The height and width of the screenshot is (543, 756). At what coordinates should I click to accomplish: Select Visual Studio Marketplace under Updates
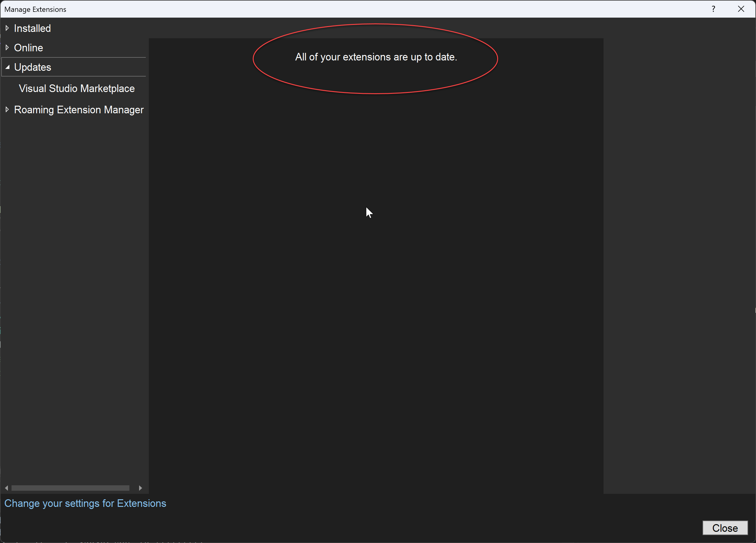click(x=76, y=88)
